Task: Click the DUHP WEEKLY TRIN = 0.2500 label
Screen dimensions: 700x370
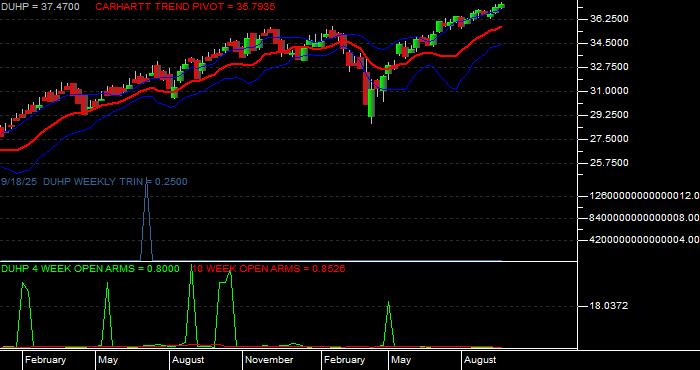Action: click(115, 182)
